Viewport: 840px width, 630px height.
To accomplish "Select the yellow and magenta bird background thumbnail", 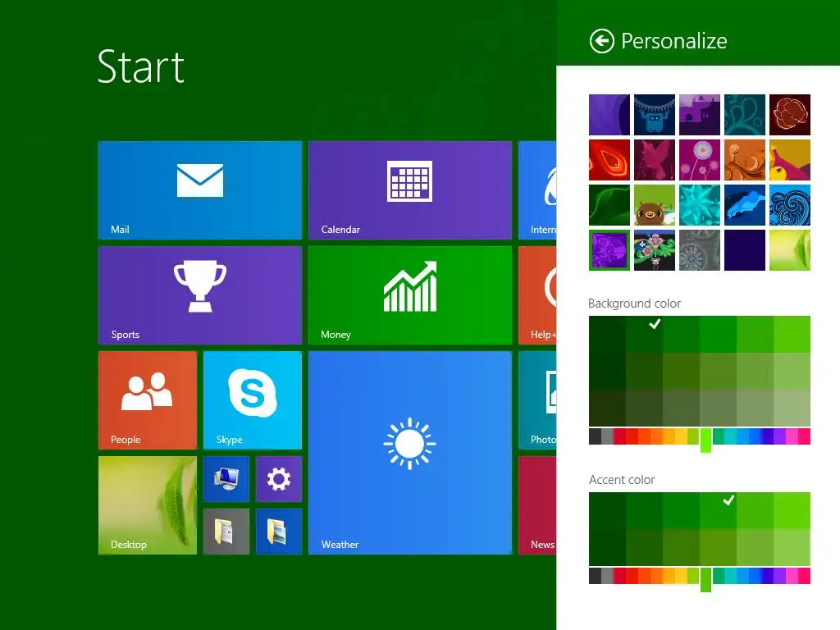I will [x=790, y=160].
